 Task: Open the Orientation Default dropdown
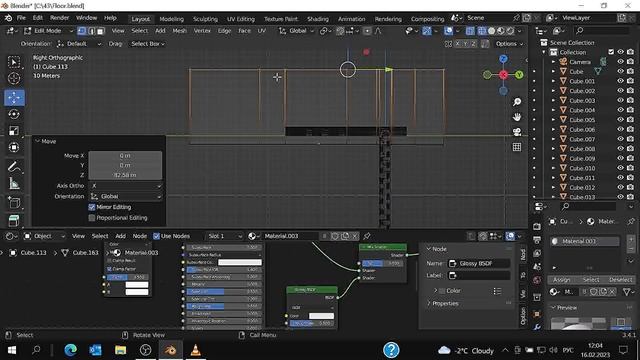click(x=79, y=44)
